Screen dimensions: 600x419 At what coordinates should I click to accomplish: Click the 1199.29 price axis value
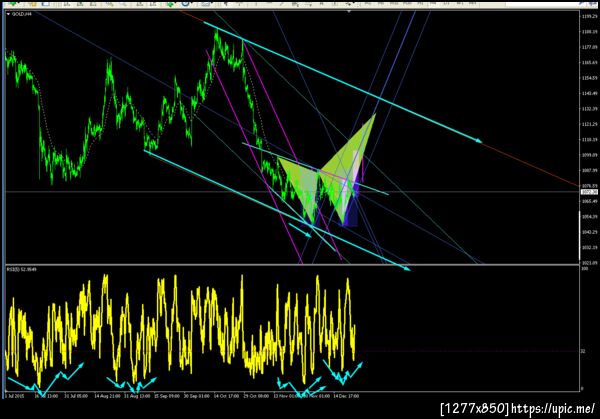click(589, 16)
